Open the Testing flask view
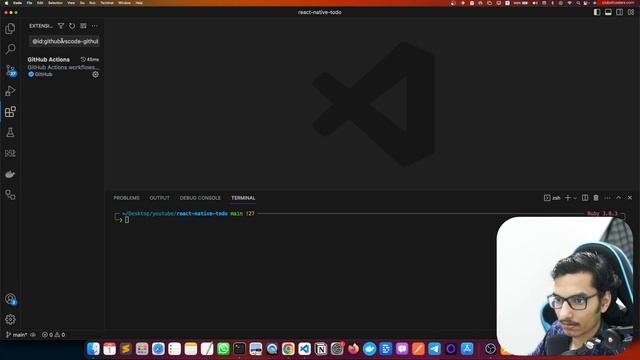 pyautogui.click(x=10, y=132)
